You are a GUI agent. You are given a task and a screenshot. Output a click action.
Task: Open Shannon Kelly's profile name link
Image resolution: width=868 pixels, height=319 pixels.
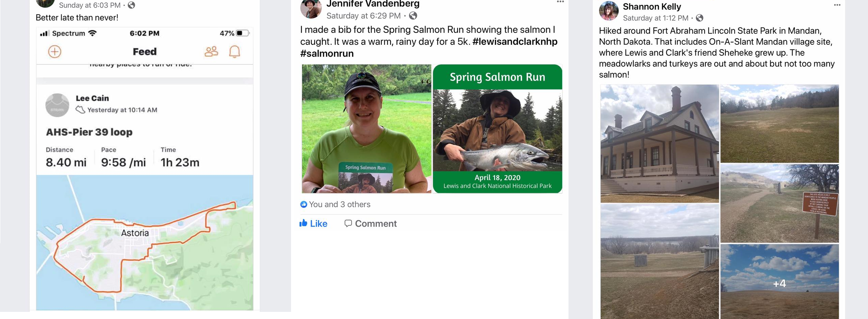(651, 7)
